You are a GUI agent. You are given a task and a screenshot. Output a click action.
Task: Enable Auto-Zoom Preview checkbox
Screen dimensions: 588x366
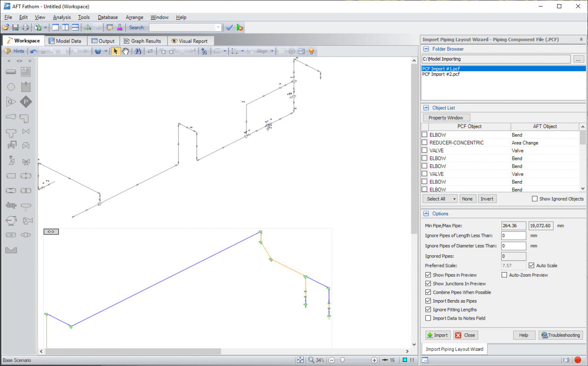point(504,275)
